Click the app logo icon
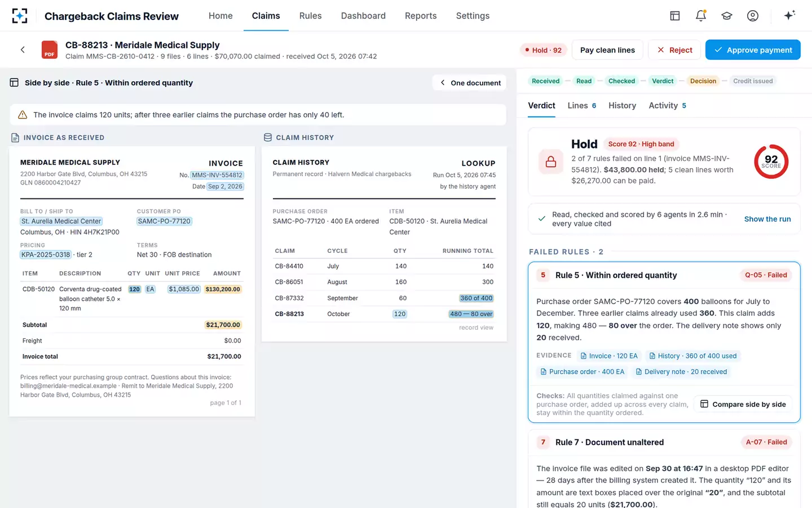 pos(20,16)
